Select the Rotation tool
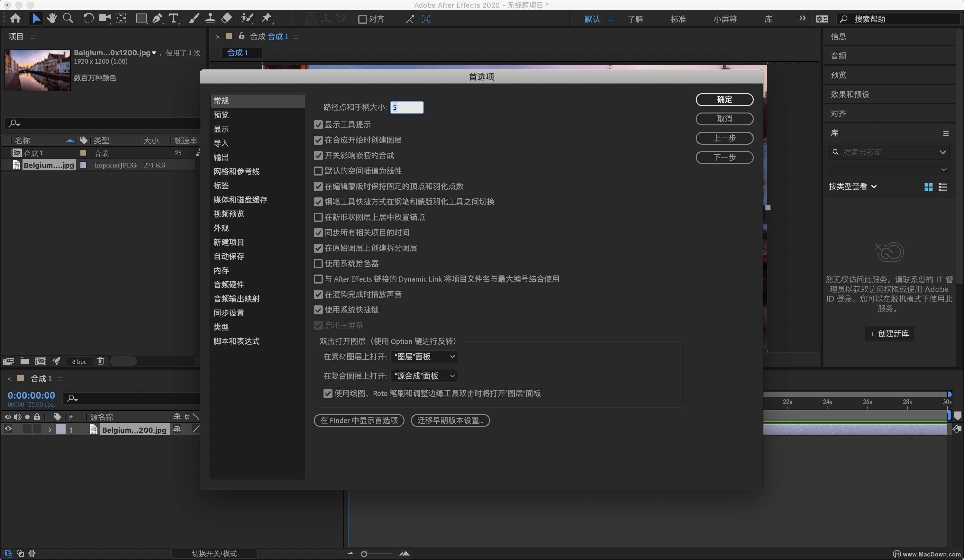964x560 pixels. click(x=88, y=18)
